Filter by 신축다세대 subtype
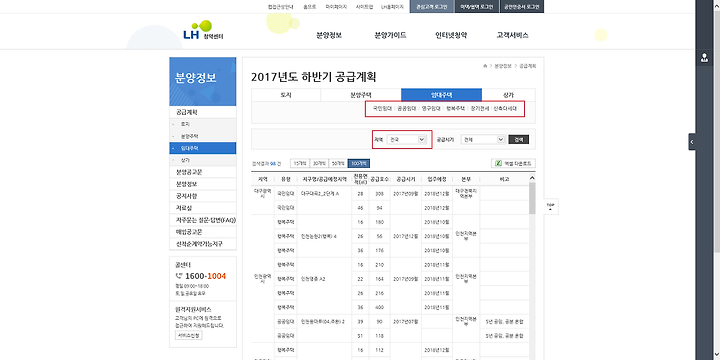The height and width of the screenshot is (360, 720). tap(505, 109)
